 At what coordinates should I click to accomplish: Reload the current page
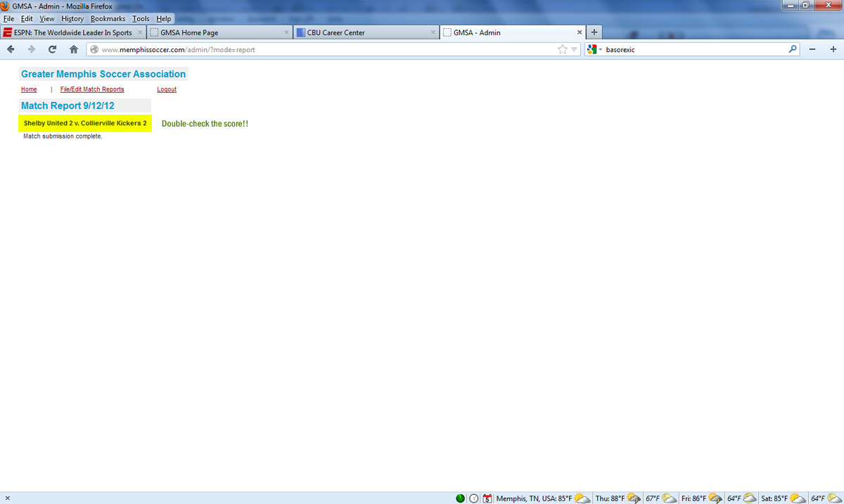[52, 49]
